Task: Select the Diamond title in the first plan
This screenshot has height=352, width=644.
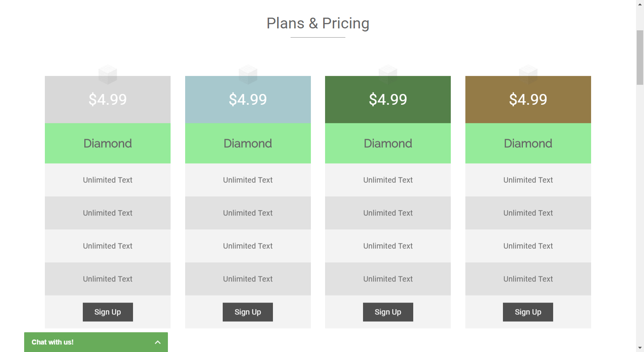Action: [x=108, y=144]
